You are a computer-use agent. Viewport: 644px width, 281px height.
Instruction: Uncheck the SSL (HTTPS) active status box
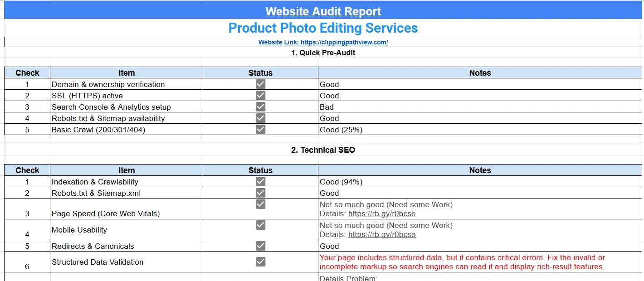pos(260,96)
